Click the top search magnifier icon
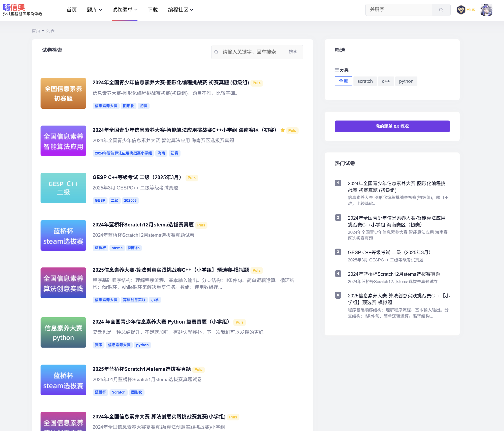This screenshot has width=504, height=431. [x=441, y=10]
